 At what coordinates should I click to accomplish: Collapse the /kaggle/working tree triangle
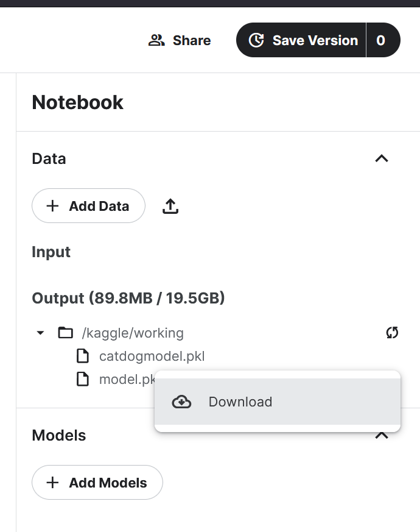[40, 333]
